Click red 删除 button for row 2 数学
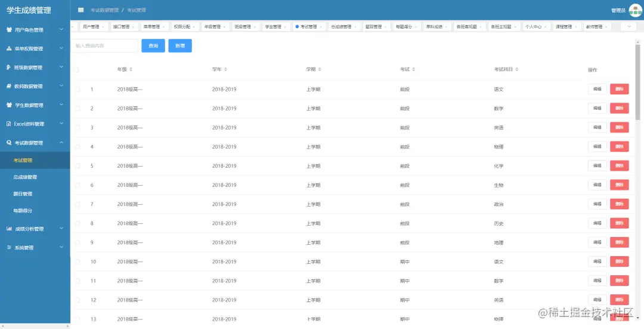The height and width of the screenshot is (329, 644). pos(620,108)
